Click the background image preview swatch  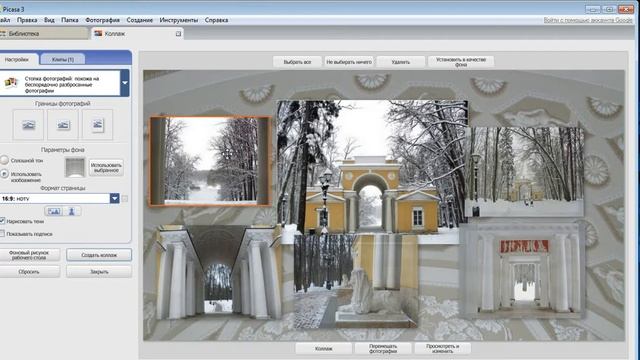(x=75, y=167)
